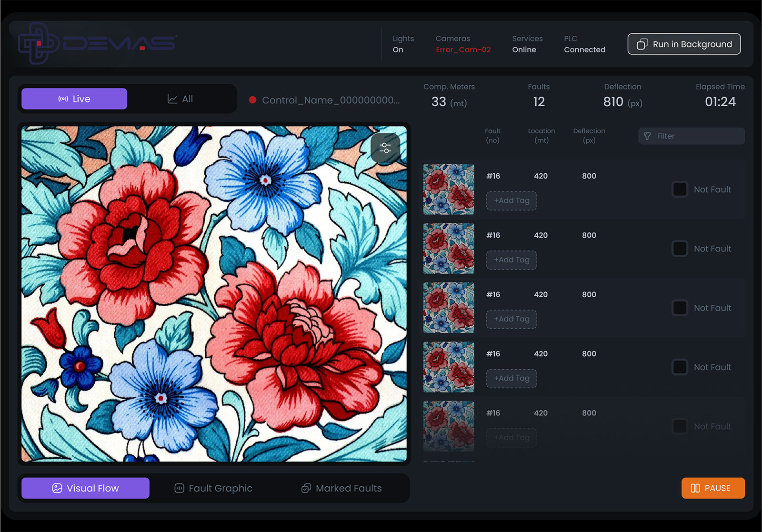
Task: Add a tag to third fault entry
Action: [x=511, y=319]
